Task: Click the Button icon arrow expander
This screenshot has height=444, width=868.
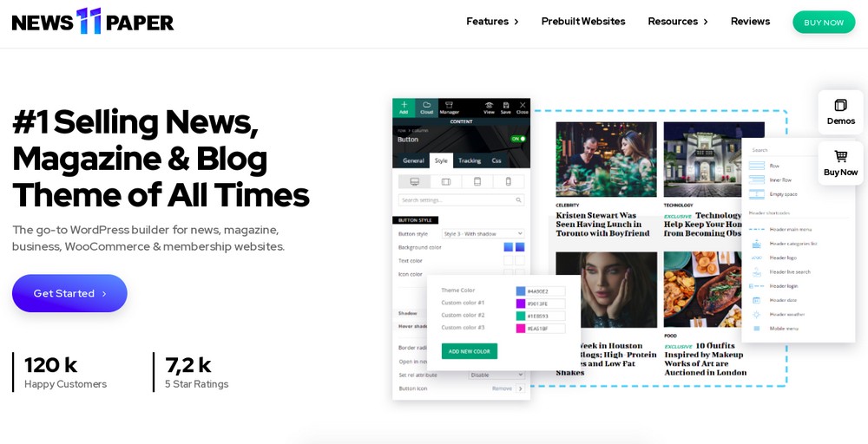Action: pyautogui.click(x=520, y=388)
